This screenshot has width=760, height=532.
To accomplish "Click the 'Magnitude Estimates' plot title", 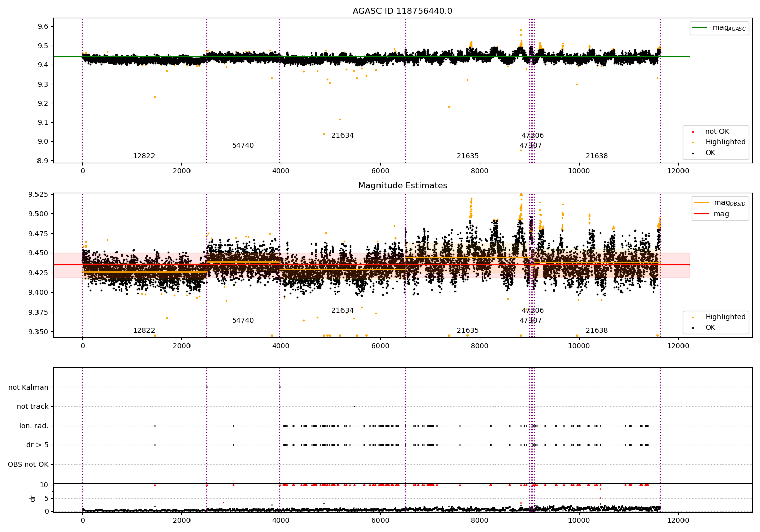I will click(x=403, y=186).
